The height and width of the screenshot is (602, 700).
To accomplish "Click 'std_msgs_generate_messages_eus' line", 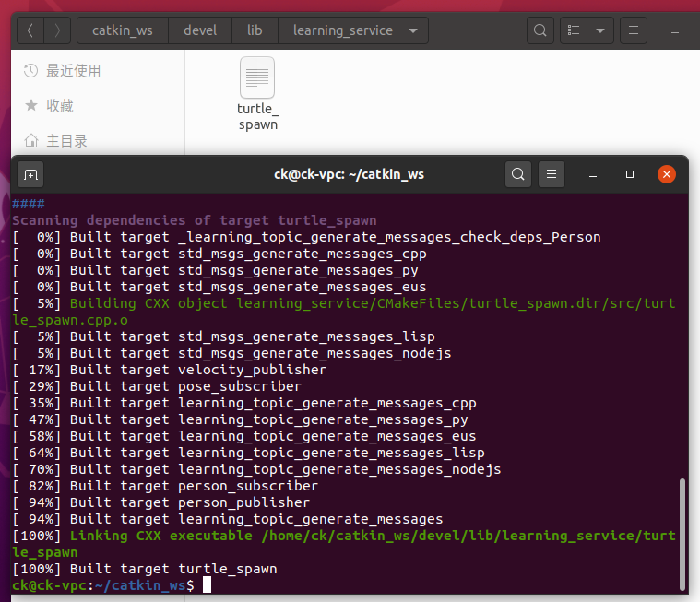I will (219, 287).
